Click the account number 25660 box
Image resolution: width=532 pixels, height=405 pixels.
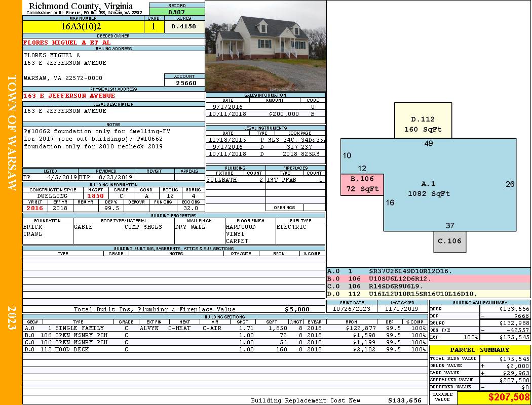184,83
